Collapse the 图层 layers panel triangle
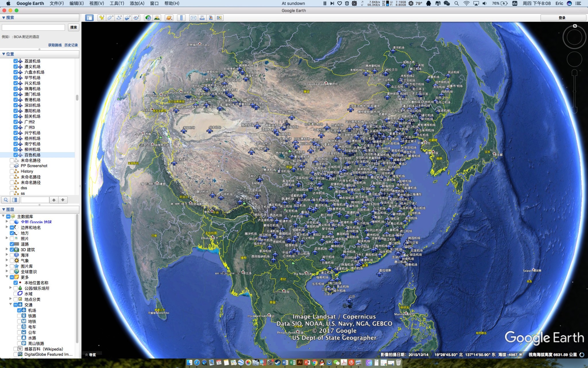Image resolution: width=588 pixels, height=368 pixels. pyautogui.click(x=3, y=210)
